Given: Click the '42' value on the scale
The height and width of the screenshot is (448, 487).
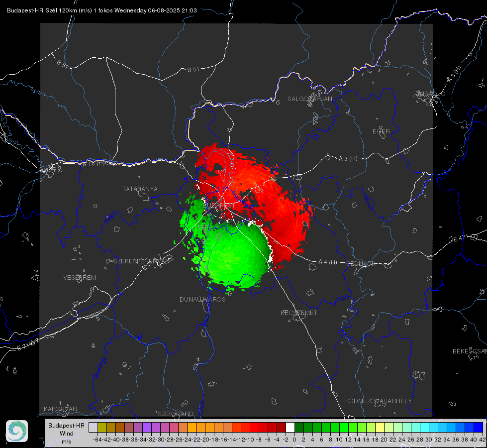Looking at the screenshot, I should point(483,440).
